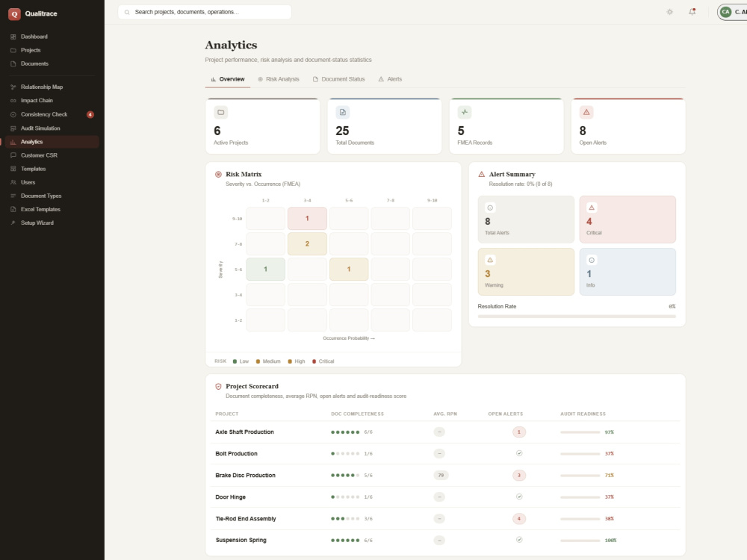
Task: Click the Project Scorecard shield icon
Action: click(x=218, y=387)
